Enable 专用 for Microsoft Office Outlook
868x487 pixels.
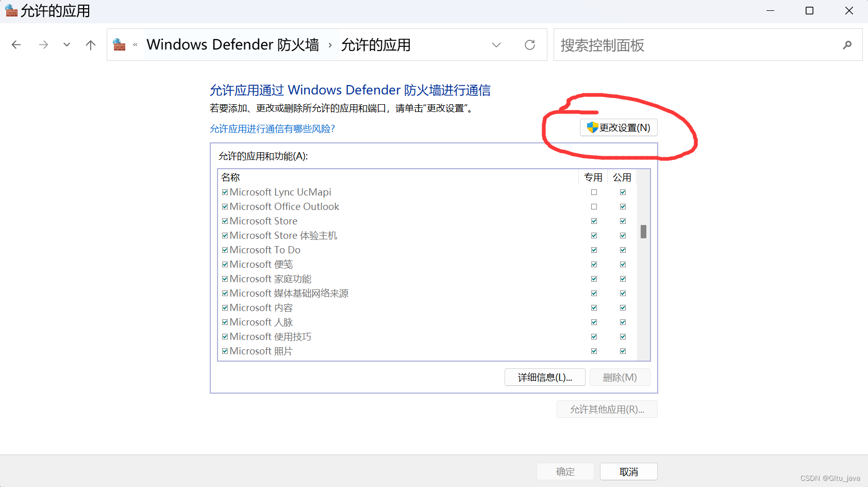pos(594,206)
